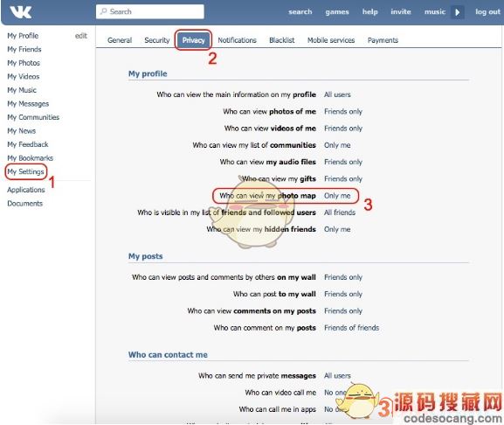The height and width of the screenshot is (425, 504).
Task: Change 'my gifts' visibility setting
Action: (x=343, y=178)
